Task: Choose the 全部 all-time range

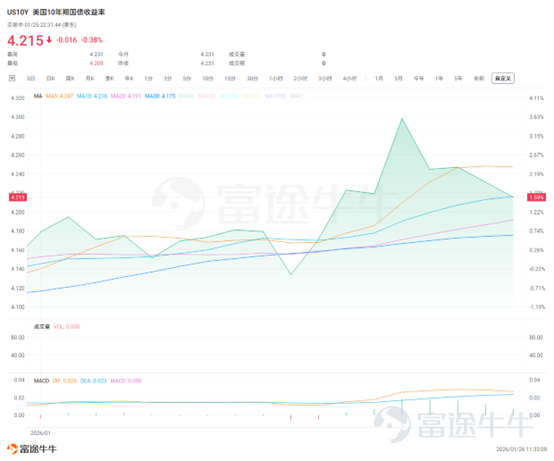Action: [x=479, y=78]
